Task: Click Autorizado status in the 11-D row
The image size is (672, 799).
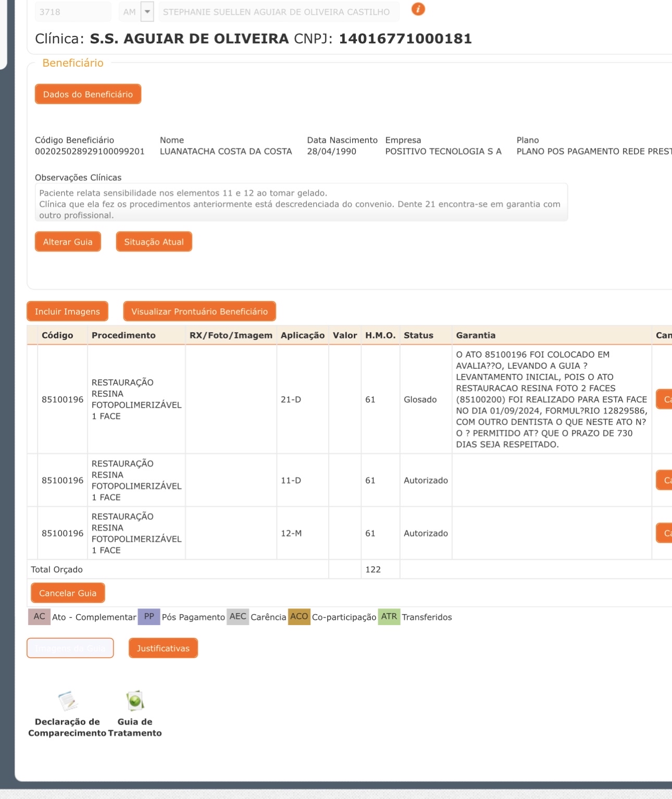Action: 426,480
